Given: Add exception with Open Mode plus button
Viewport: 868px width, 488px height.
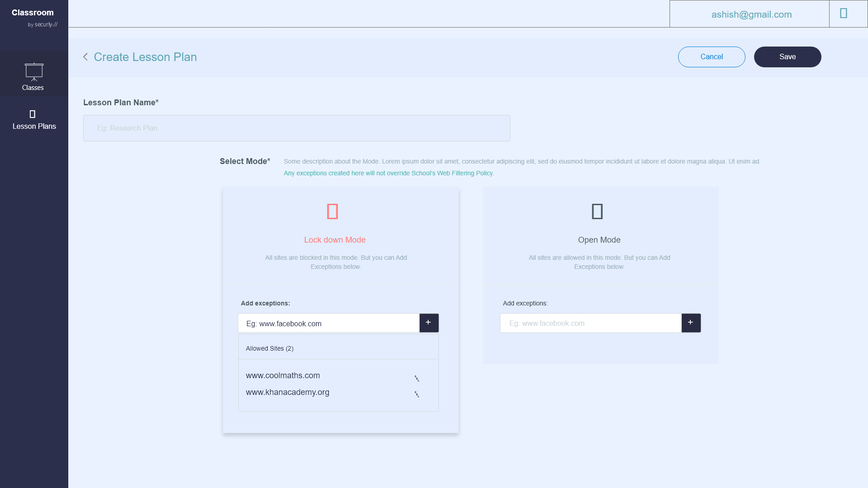Looking at the screenshot, I should click(691, 323).
